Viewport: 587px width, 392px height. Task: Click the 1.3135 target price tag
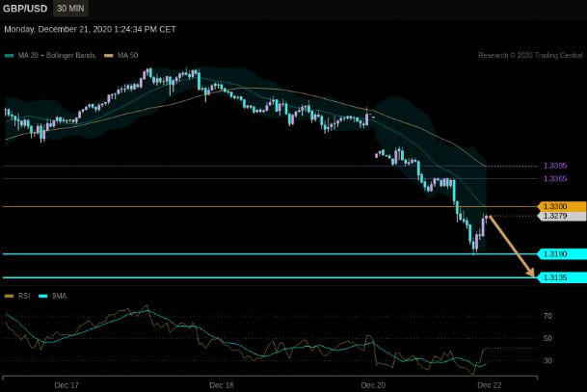coord(562,277)
